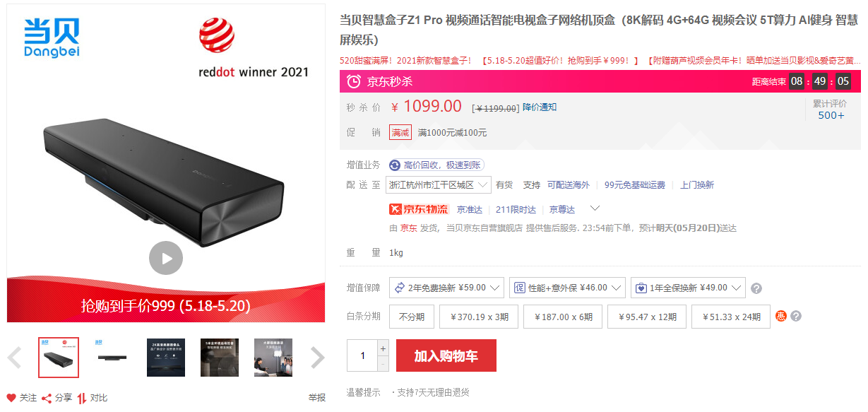This screenshot has height=412, width=868.
Task: Increase quantity with the plus stepper
Action: [x=384, y=348]
